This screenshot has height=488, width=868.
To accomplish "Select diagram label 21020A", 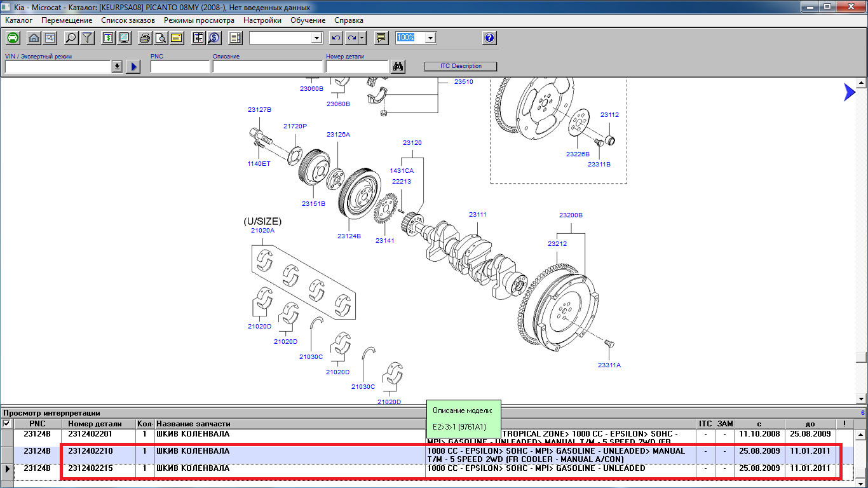I will point(262,231).
